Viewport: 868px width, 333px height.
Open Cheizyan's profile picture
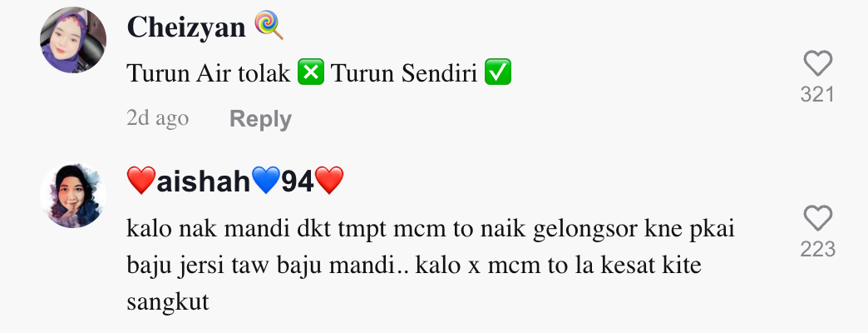tap(73, 40)
